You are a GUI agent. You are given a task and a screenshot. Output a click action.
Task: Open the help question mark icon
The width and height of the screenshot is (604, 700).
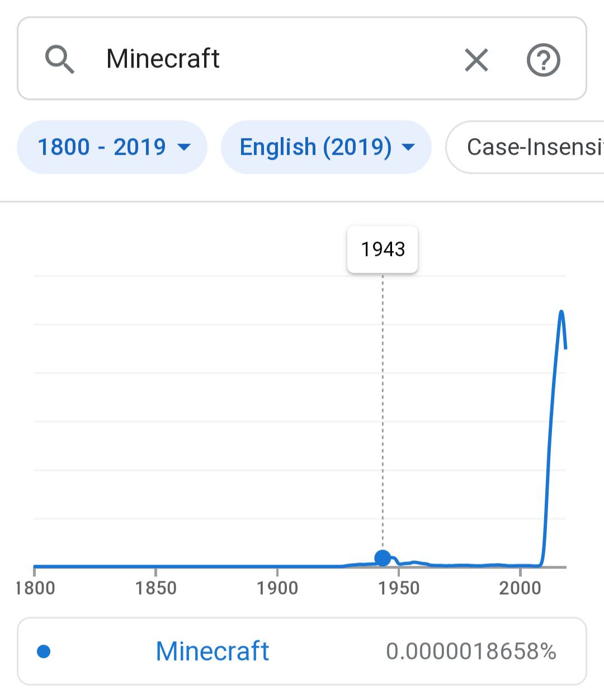click(543, 60)
